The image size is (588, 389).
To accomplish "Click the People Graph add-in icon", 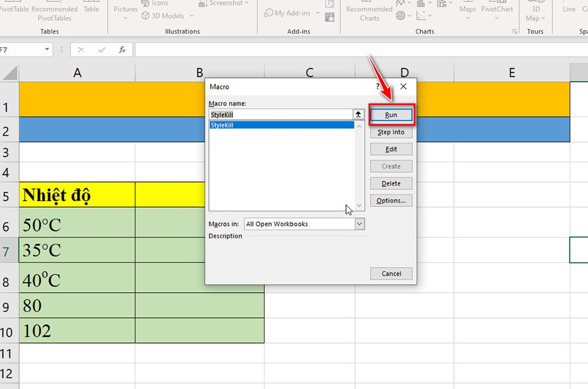I will click(330, 17).
